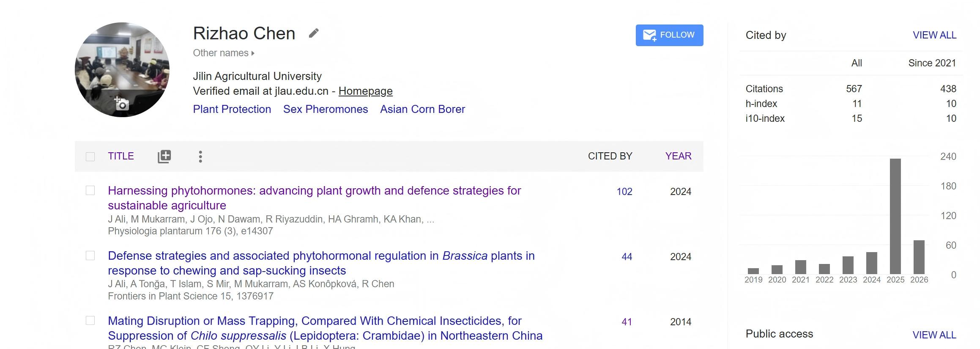
Task: Click the pencil edit icon beside name
Action: [x=313, y=33]
